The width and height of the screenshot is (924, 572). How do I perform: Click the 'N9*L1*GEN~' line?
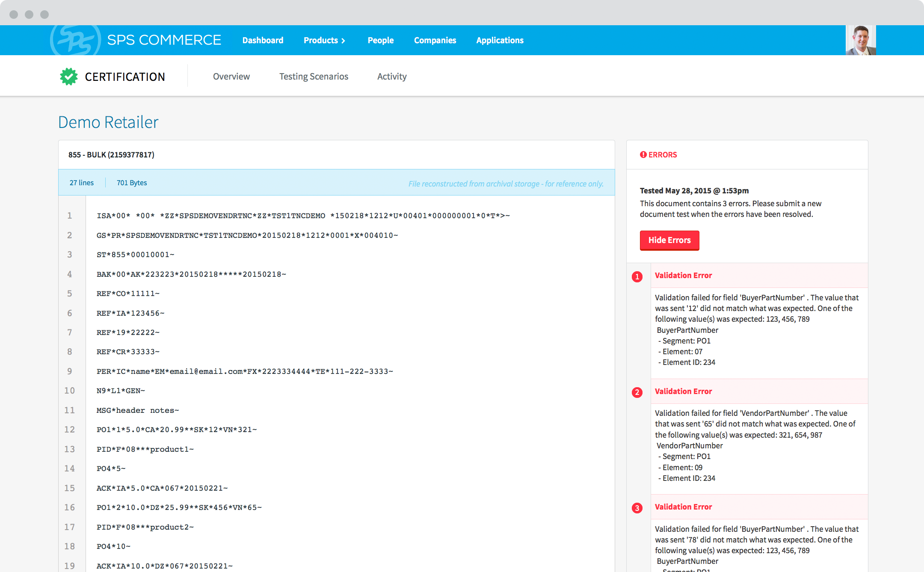(x=121, y=391)
